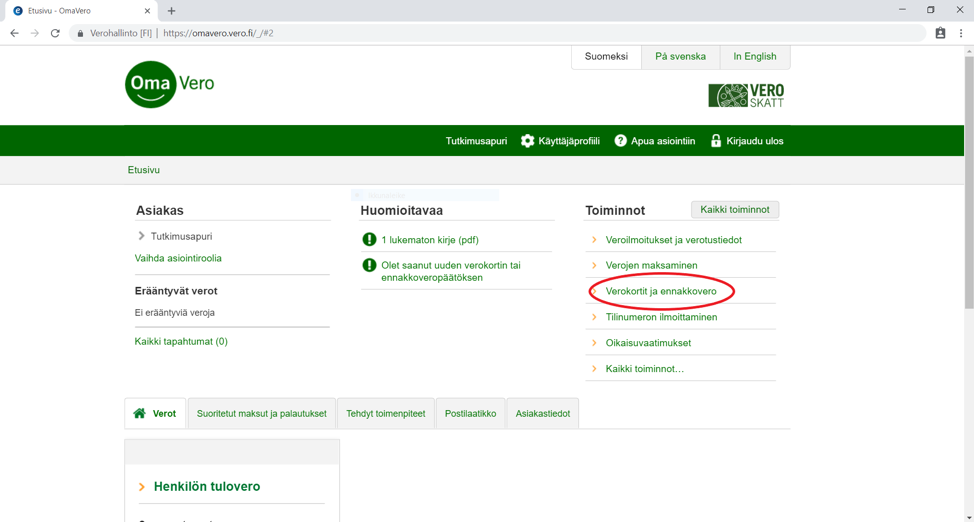974x522 pixels.
Task: Open Verokortit ja ennakkovero link
Action: pos(661,291)
